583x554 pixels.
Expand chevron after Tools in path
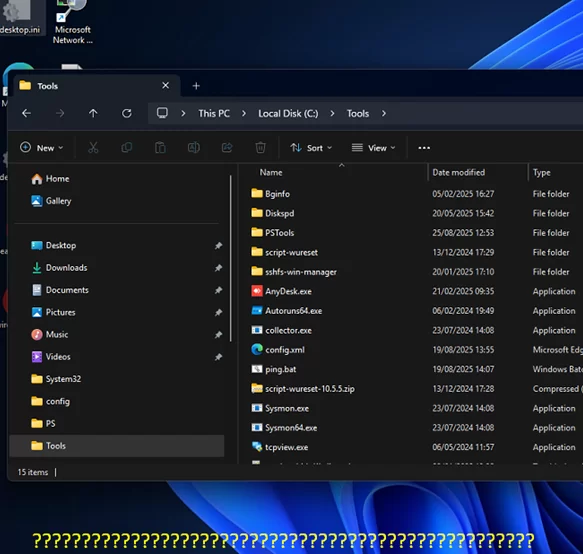pyautogui.click(x=384, y=113)
